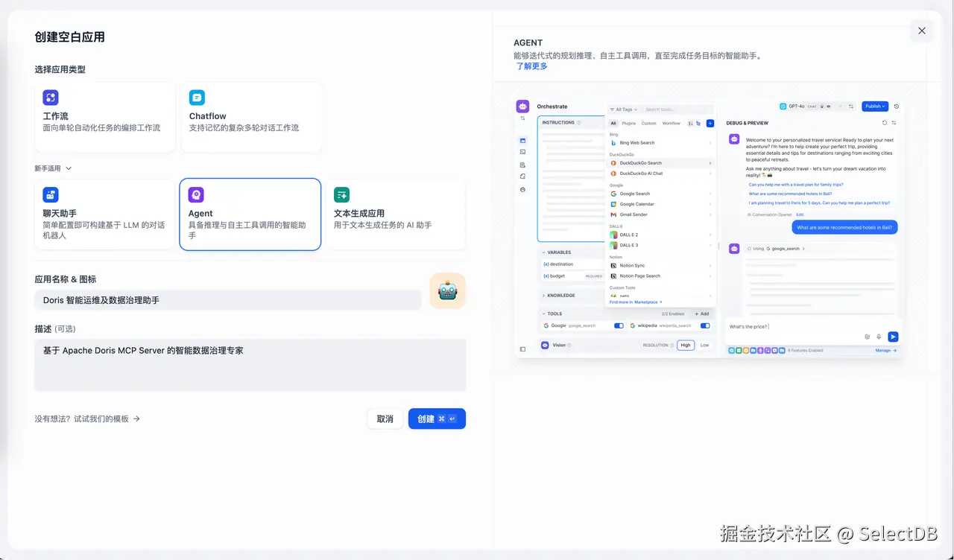Switch to the Plugins tab
The height and width of the screenshot is (560, 954).
pyautogui.click(x=629, y=124)
